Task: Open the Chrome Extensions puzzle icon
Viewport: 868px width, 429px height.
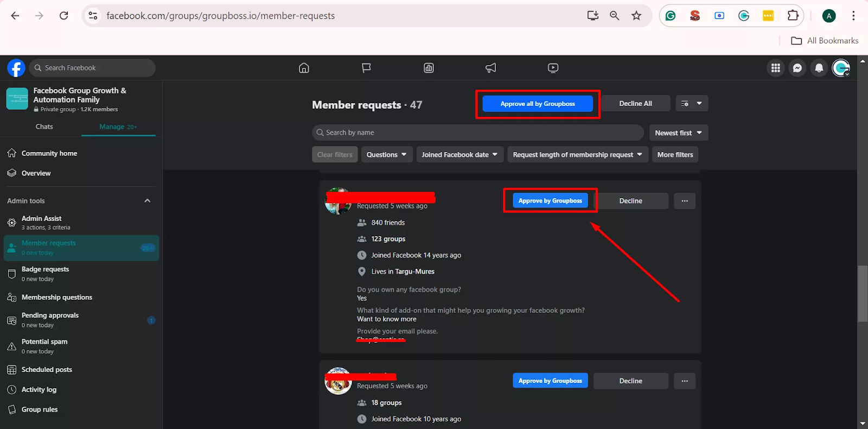Action: click(793, 16)
